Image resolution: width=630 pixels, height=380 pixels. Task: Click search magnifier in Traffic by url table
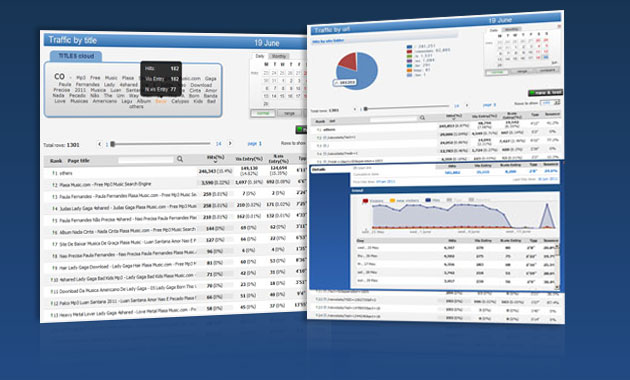pyautogui.click(x=422, y=118)
